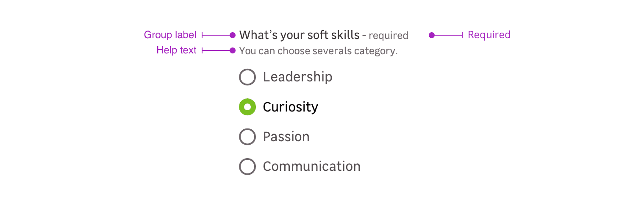Viewport: 644px width, 212px height.
Task: Select the Leadership radio button
Action: (247, 77)
